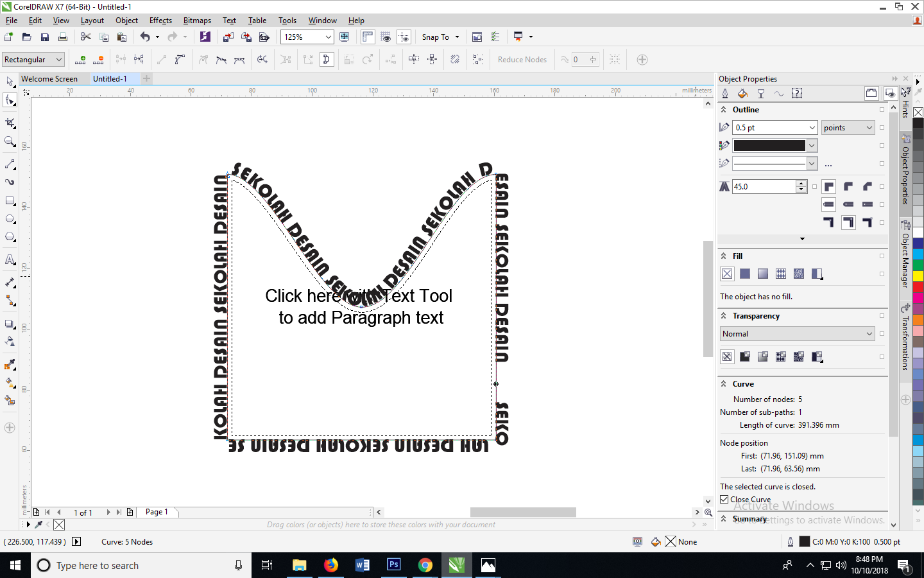The width and height of the screenshot is (924, 578).
Task: Toggle the Close Curve checkbox
Action: 724,500
